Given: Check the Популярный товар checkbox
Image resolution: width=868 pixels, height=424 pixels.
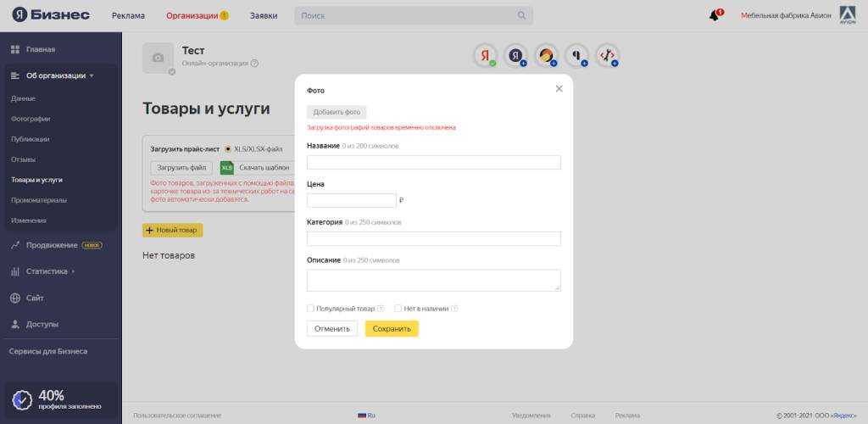Looking at the screenshot, I should pos(311,309).
